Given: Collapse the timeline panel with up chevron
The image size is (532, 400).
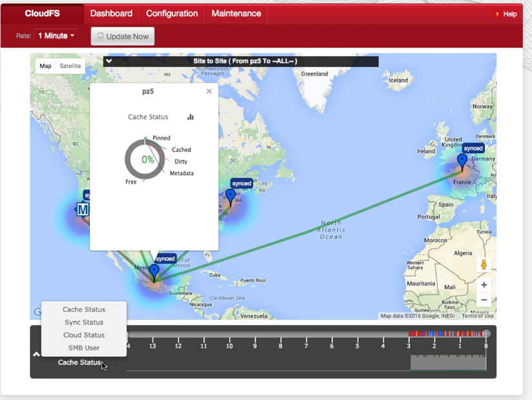Looking at the screenshot, I should point(37,354).
